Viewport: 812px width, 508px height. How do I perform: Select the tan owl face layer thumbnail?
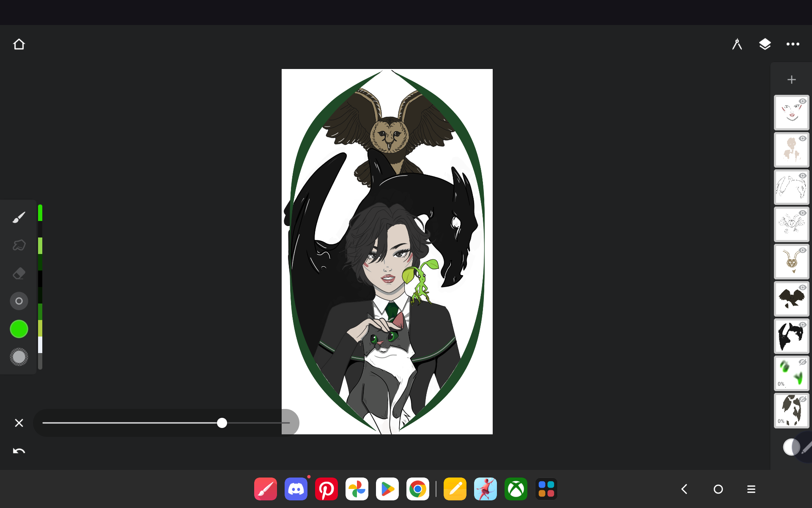[791, 262]
